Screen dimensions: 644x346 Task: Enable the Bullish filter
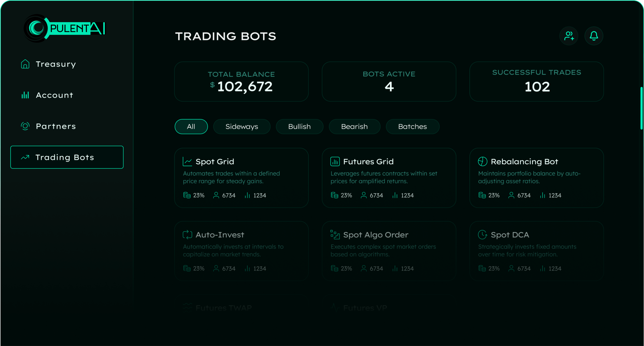coord(300,126)
